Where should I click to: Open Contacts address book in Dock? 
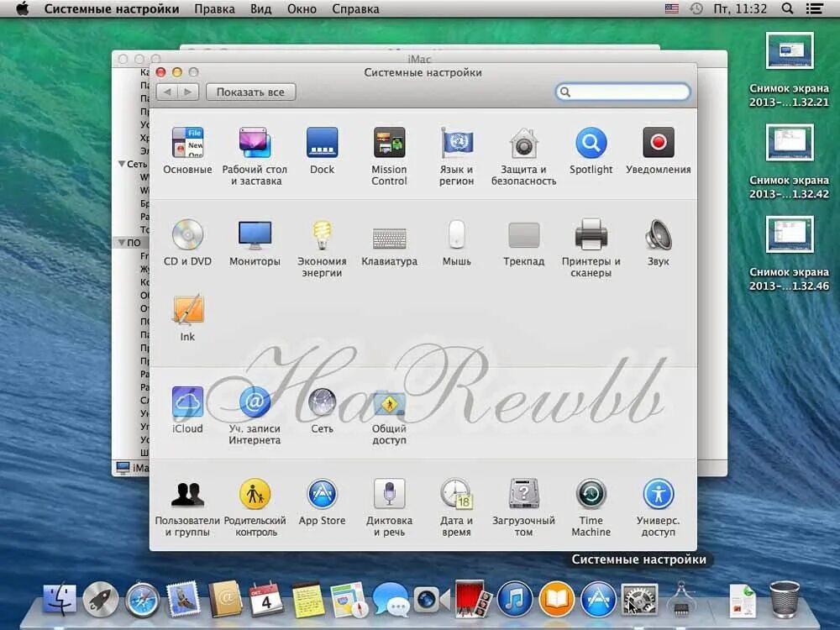coord(224,599)
